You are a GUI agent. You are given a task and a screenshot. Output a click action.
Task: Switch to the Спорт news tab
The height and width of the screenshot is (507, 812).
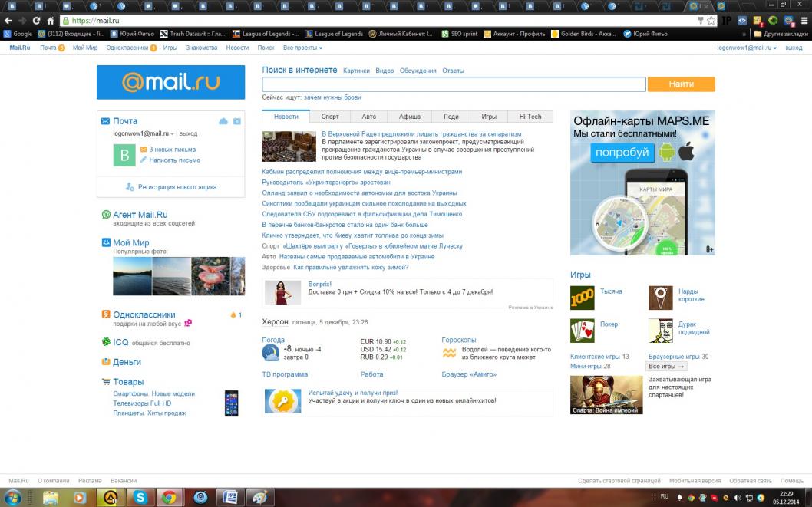(x=330, y=117)
